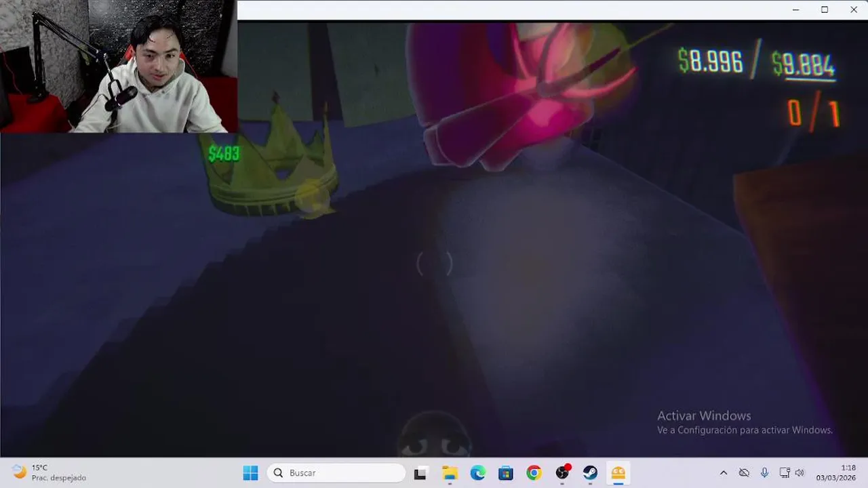This screenshot has height=488, width=868.
Task: Open File Explorer from the taskbar
Action: coord(450,472)
